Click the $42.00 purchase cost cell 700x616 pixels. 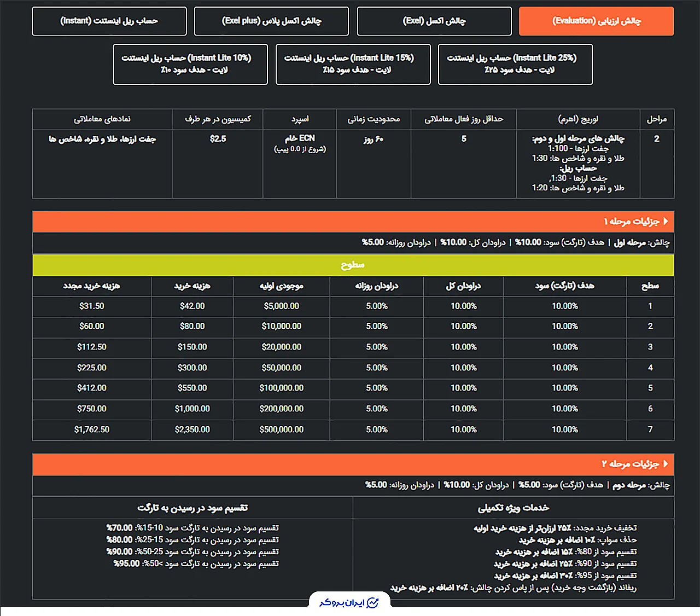192,306
